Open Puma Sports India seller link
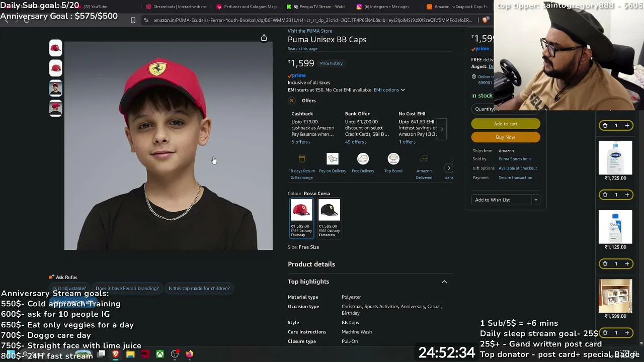 [515, 159]
